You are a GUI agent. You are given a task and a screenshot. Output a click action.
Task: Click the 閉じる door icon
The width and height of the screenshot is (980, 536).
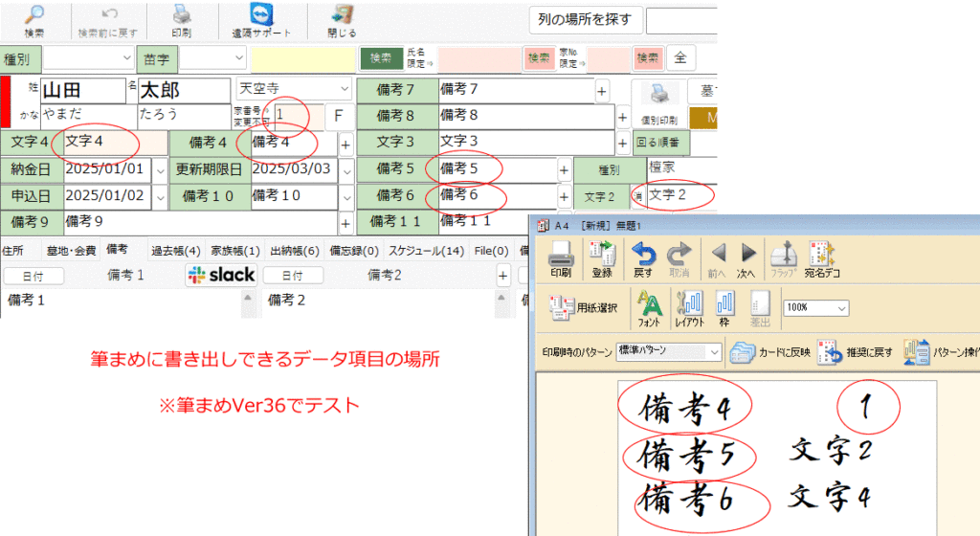pyautogui.click(x=341, y=15)
